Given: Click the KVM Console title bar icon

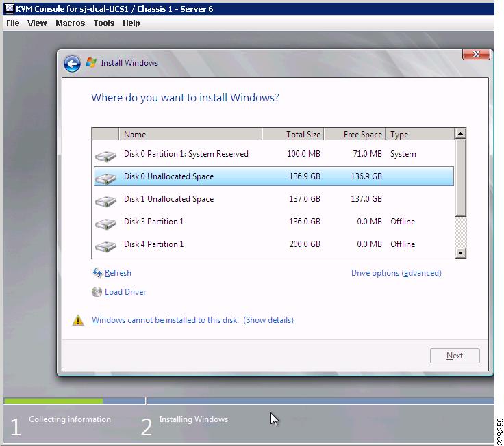Looking at the screenshot, I should pyautogui.click(x=10, y=9).
